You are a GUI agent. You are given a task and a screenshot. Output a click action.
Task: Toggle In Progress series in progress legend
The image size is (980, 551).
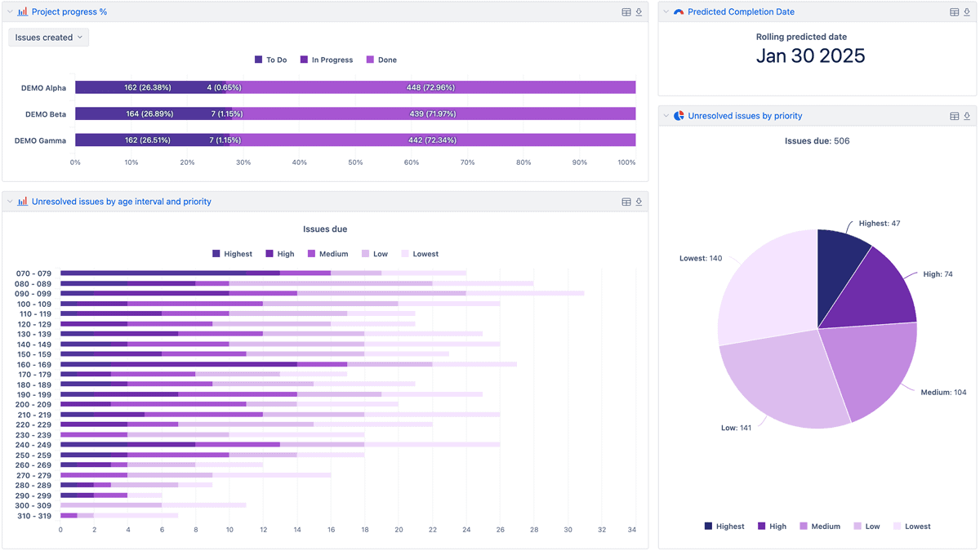(326, 60)
